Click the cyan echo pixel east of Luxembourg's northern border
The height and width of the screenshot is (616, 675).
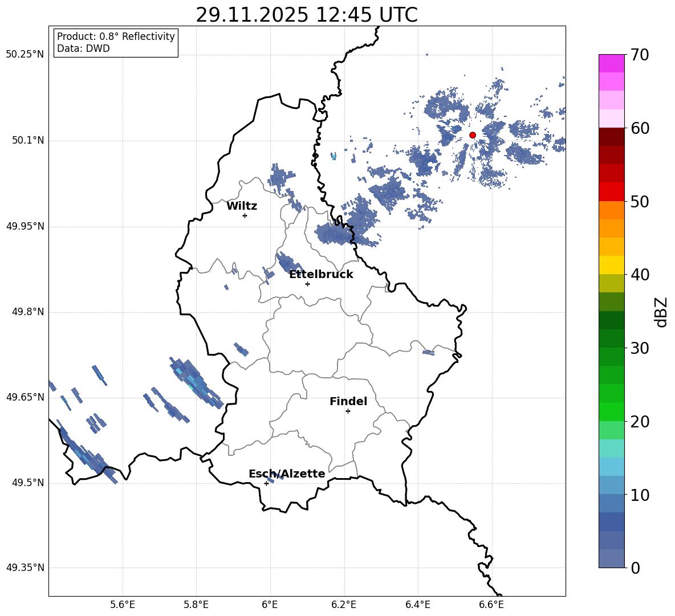pyautogui.click(x=334, y=157)
